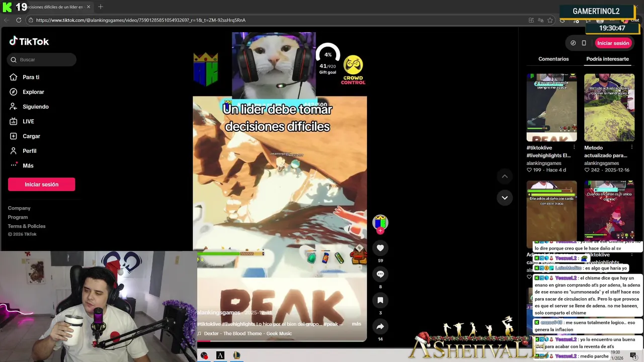Save video with the bookmark icon
Screen dimensions: 644x362
click(x=380, y=300)
